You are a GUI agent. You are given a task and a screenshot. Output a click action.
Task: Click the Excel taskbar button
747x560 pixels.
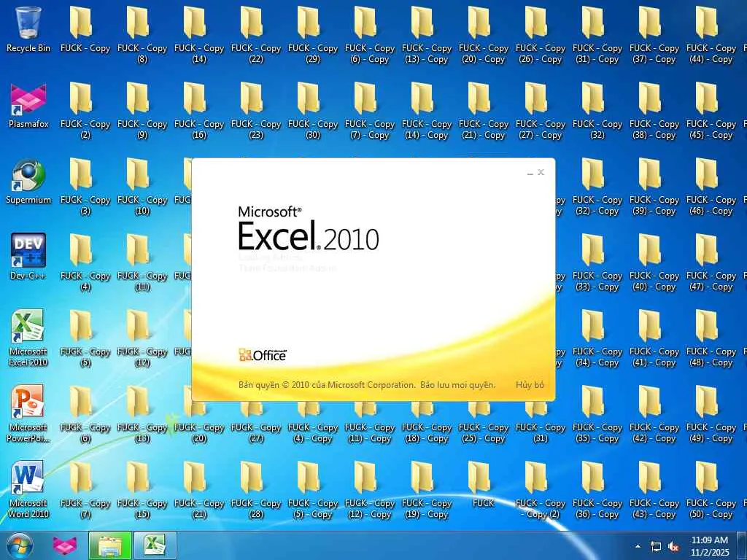pyautogui.click(x=155, y=546)
